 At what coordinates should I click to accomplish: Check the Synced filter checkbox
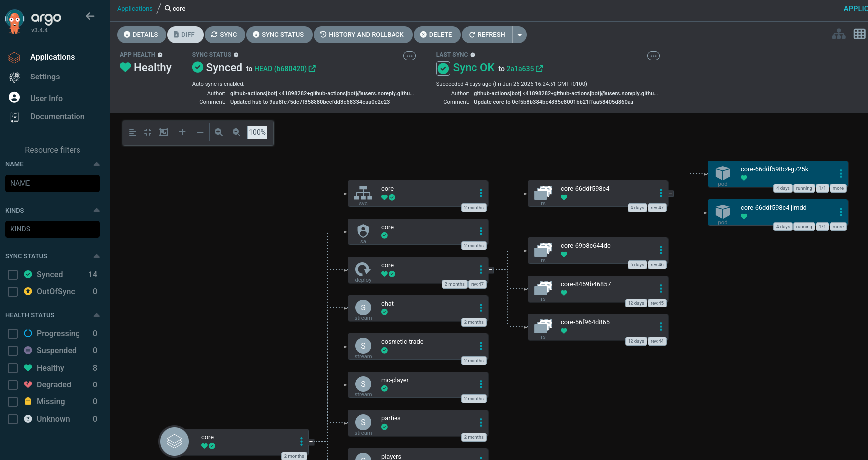pyautogui.click(x=13, y=275)
